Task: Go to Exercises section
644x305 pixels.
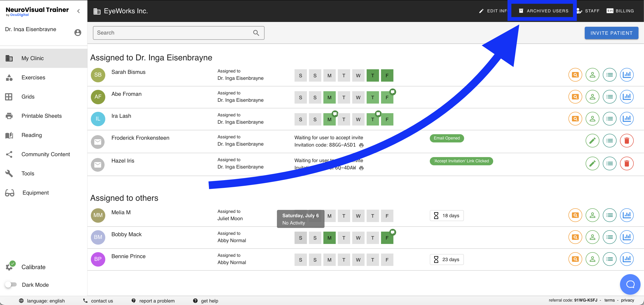Action: point(43,78)
